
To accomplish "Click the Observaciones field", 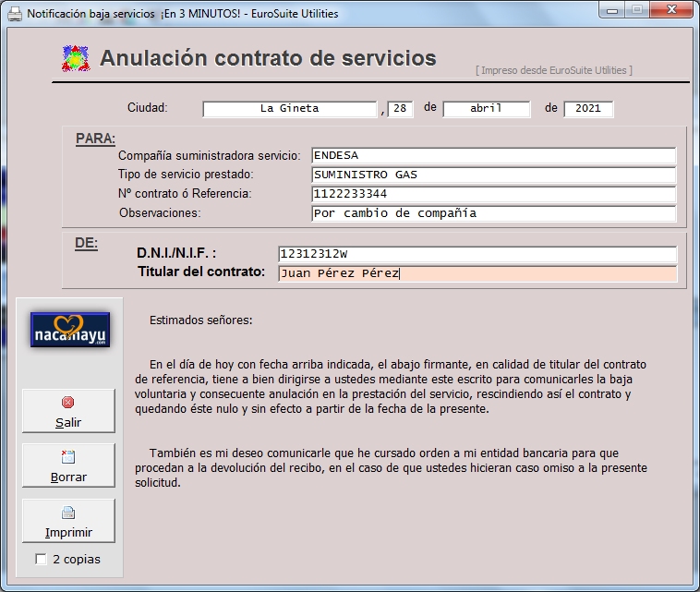I will 493,213.
